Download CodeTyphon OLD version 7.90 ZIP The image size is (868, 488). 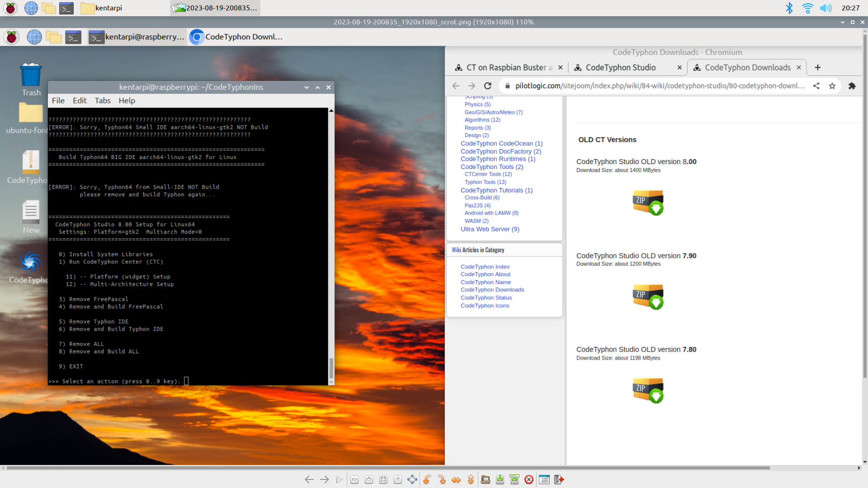coord(648,296)
